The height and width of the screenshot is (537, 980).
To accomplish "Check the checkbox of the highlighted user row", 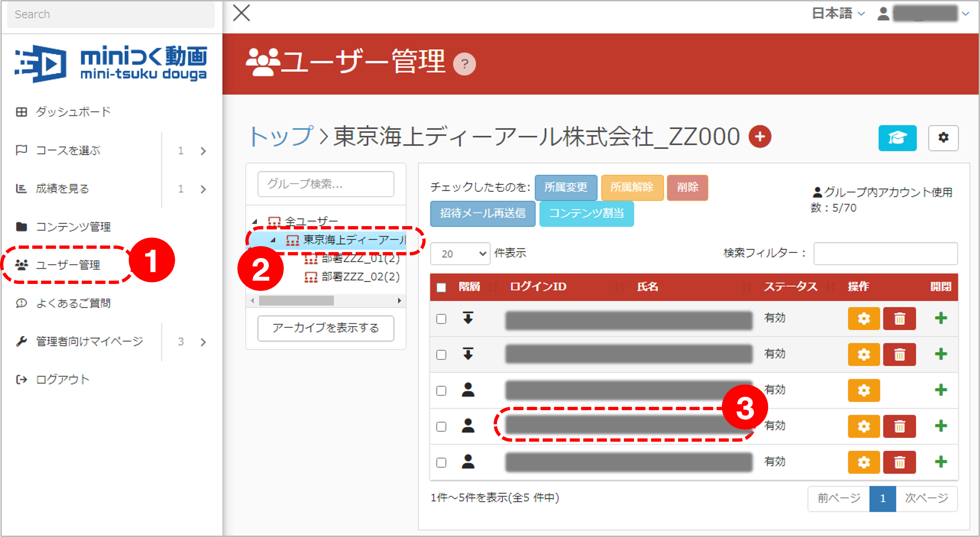I will tap(441, 427).
